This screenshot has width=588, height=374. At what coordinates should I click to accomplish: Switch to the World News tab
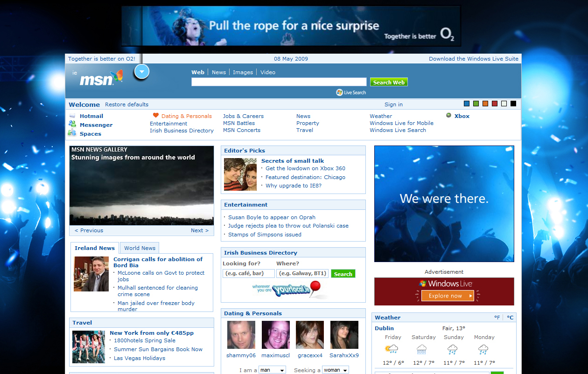pyautogui.click(x=140, y=248)
